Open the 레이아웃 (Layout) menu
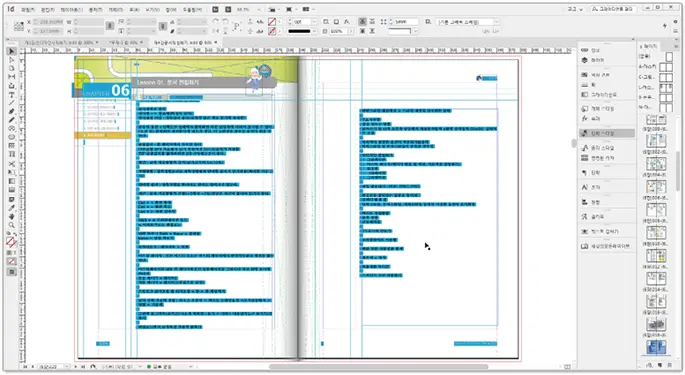The width and height of the screenshot is (685, 375). click(x=72, y=9)
